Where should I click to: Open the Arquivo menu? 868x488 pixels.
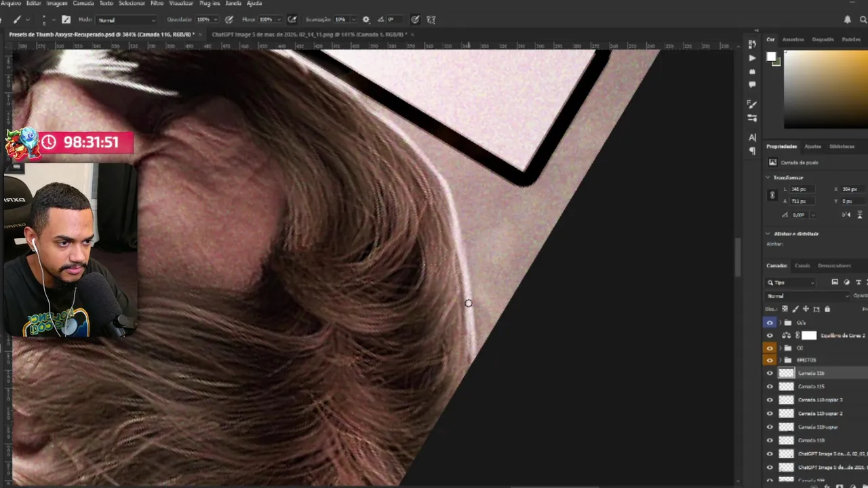[x=11, y=3]
